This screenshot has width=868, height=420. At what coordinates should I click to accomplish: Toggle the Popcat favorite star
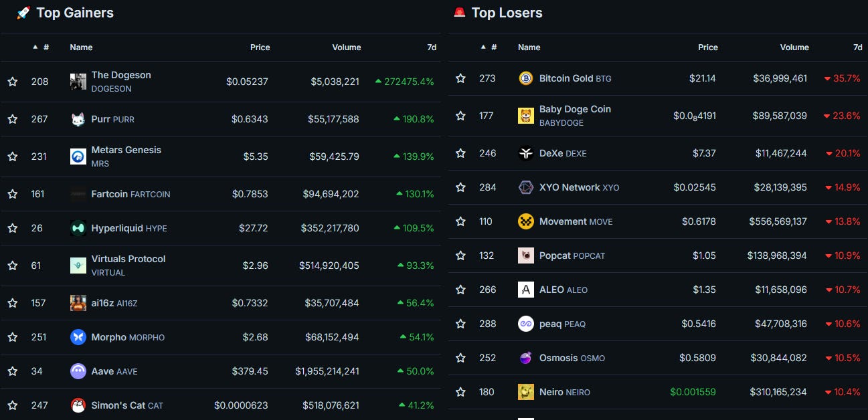460,255
